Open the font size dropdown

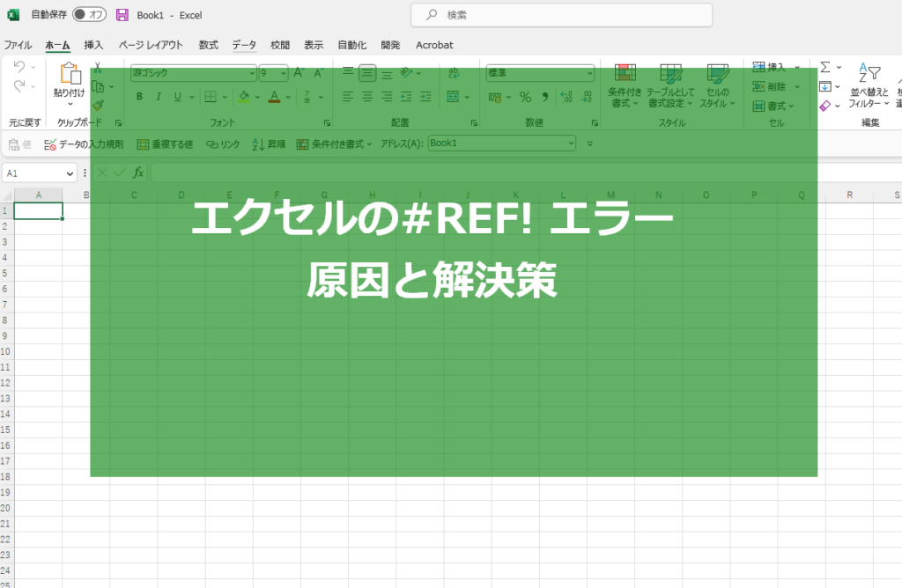pos(284,73)
